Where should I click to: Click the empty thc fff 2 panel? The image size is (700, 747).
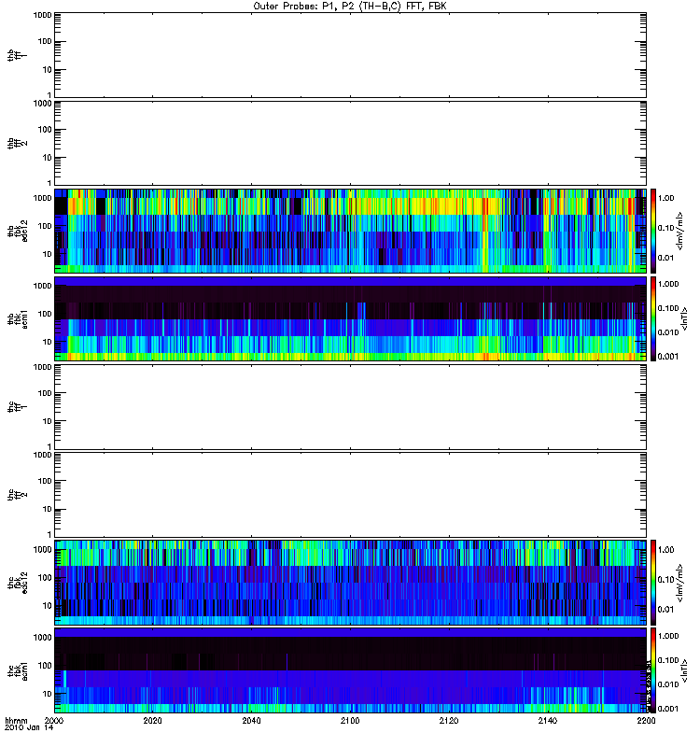[x=350, y=495]
